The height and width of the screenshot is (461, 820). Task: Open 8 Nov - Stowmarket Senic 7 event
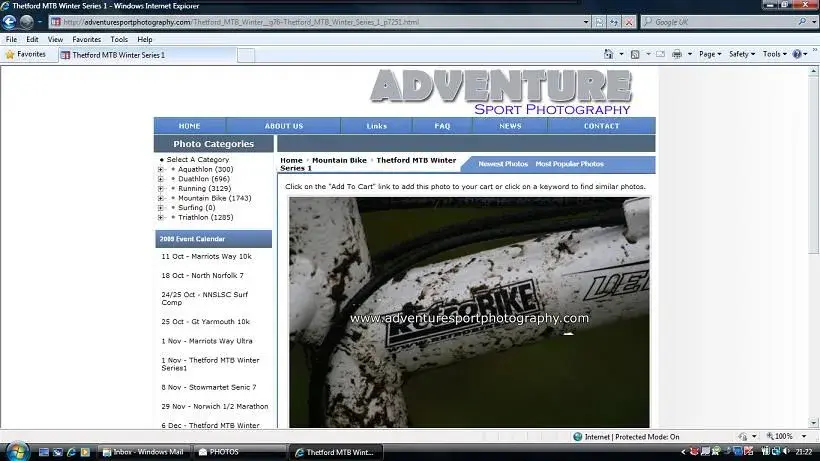(x=209, y=387)
